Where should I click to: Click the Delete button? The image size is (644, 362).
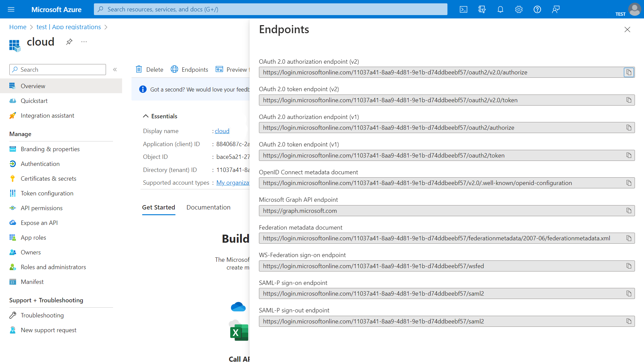point(150,70)
